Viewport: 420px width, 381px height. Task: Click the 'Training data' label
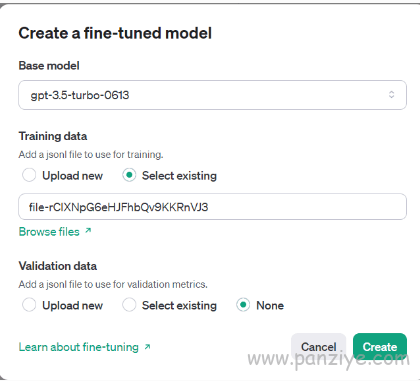pyautogui.click(x=53, y=136)
